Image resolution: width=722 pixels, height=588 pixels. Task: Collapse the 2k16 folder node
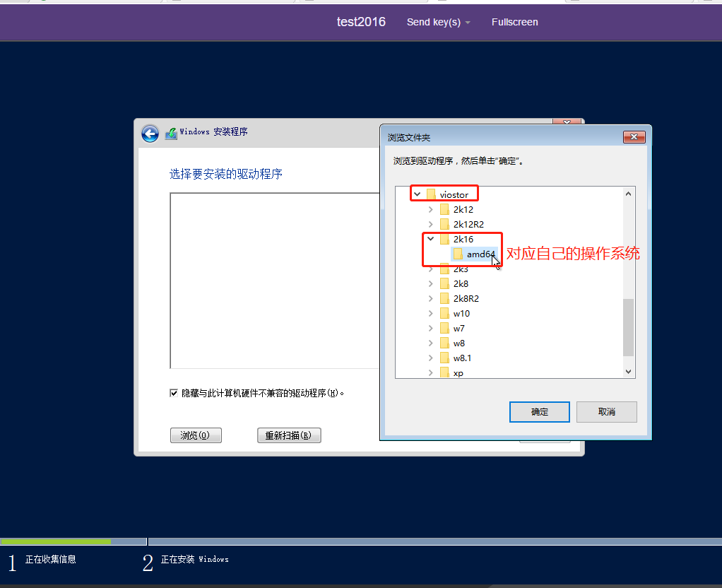pos(430,239)
